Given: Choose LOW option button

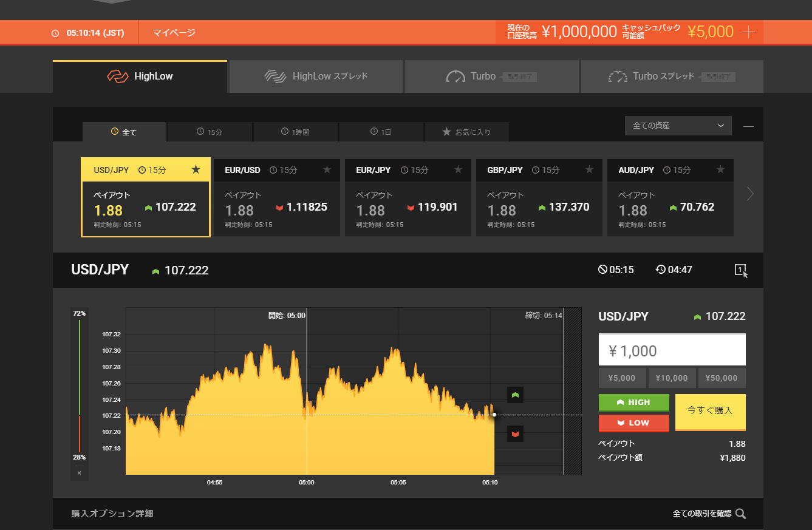Looking at the screenshot, I should tap(633, 423).
